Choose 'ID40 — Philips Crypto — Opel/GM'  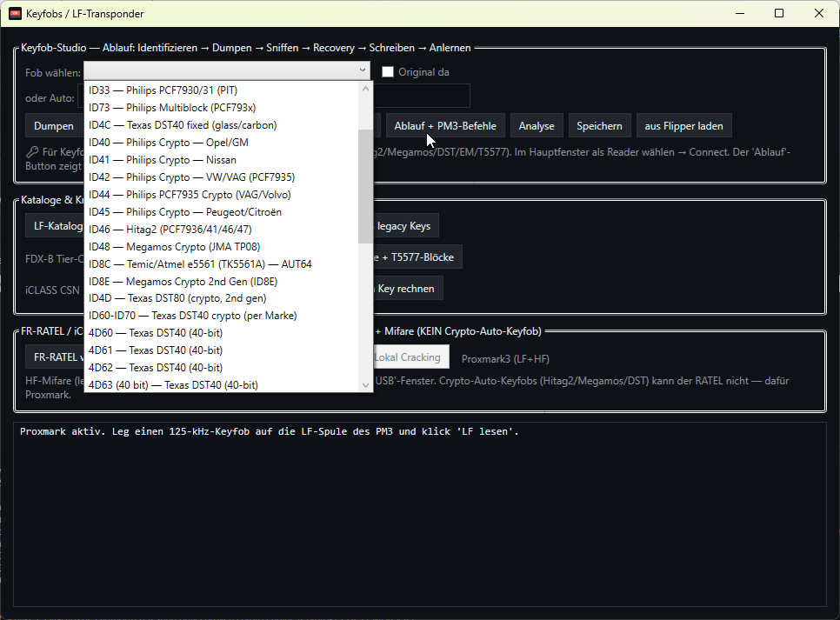coord(221,143)
